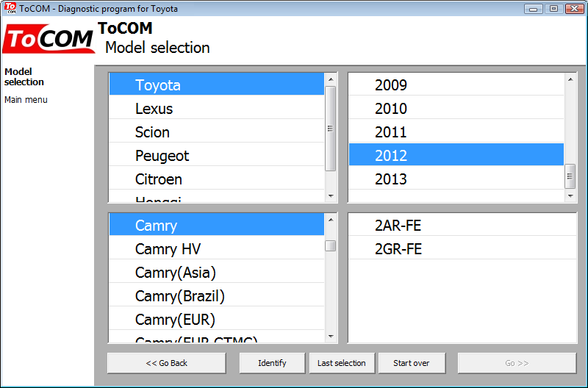Click the make list scroll-up arrow
The height and width of the screenshot is (388, 588).
click(331, 79)
